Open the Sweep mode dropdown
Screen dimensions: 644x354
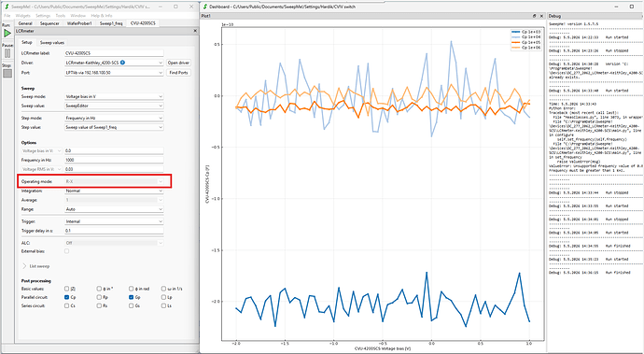(114, 96)
